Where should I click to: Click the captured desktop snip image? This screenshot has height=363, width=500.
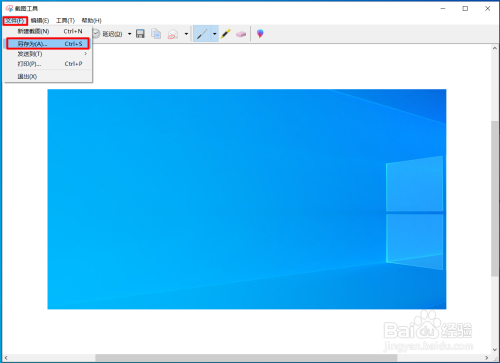tap(247, 199)
